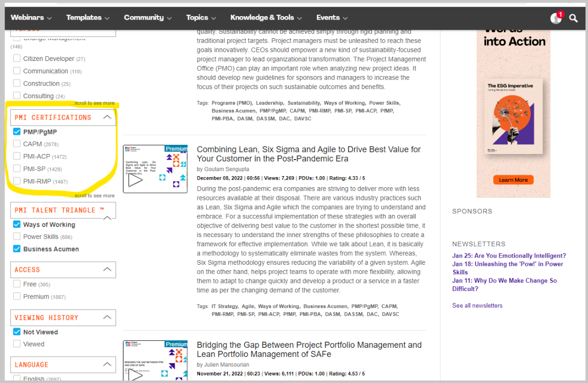Open See all newsletters
Image resolution: width=588 pixels, height=383 pixels.
(x=477, y=305)
